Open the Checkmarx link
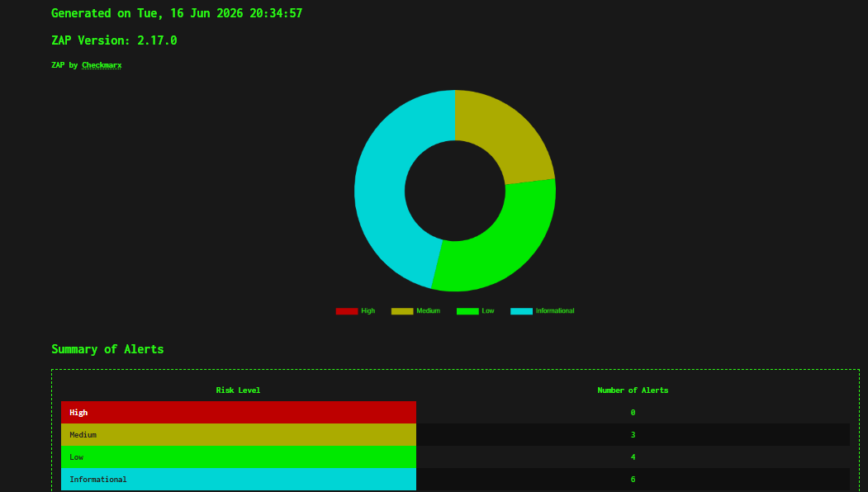Image resolution: width=868 pixels, height=492 pixels. coord(102,64)
